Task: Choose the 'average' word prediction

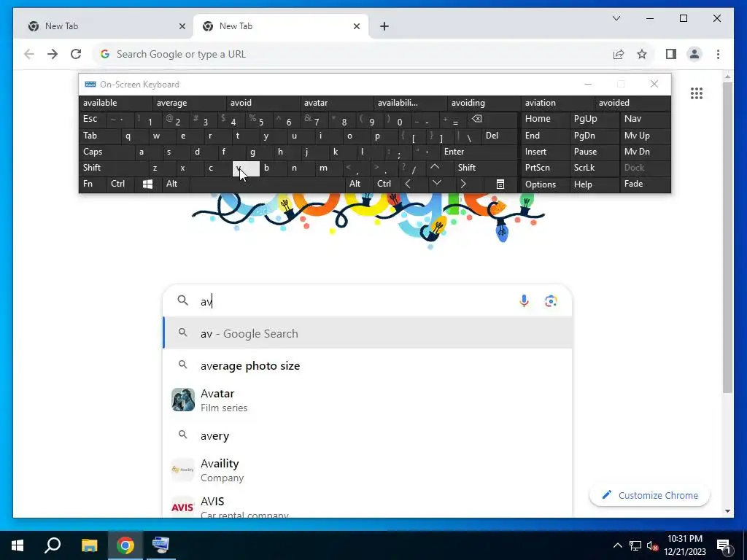Action: (190, 103)
